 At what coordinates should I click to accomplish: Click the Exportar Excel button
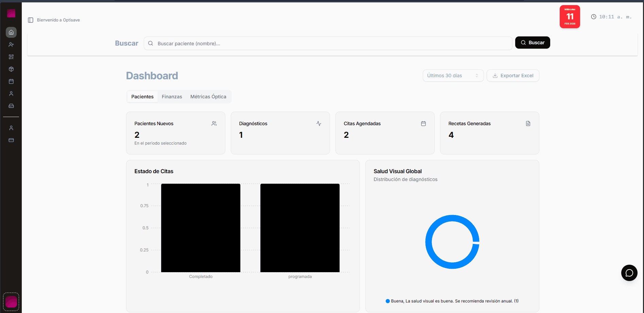(x=513, y=76)
